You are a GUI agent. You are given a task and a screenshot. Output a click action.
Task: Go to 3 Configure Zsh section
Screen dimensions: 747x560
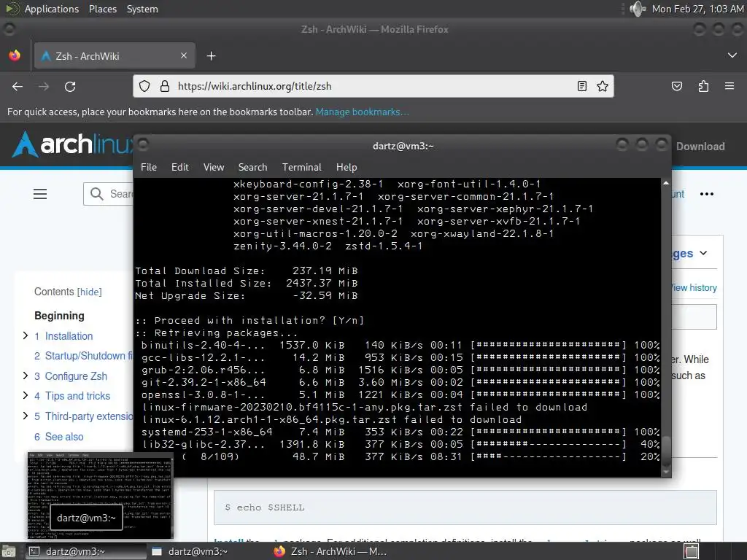click(71, 376)
